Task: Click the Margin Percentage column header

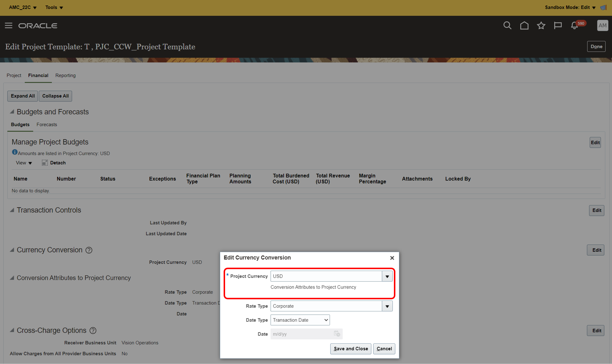Action: (373, 179)
